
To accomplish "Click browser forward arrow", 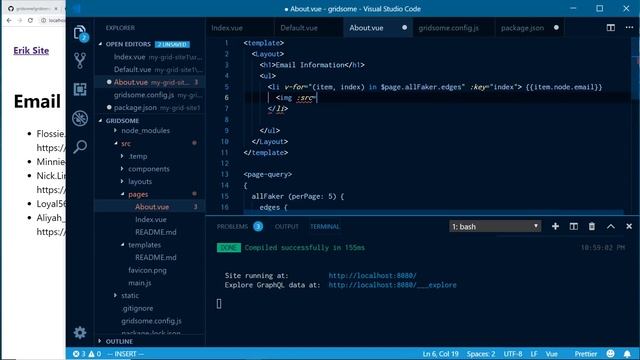I will (20, 20).
